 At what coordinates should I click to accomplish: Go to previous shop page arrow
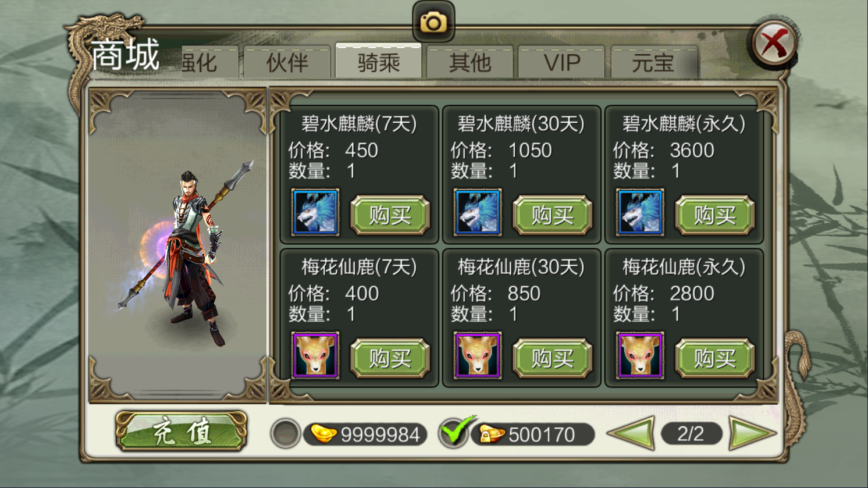[631, 433]
